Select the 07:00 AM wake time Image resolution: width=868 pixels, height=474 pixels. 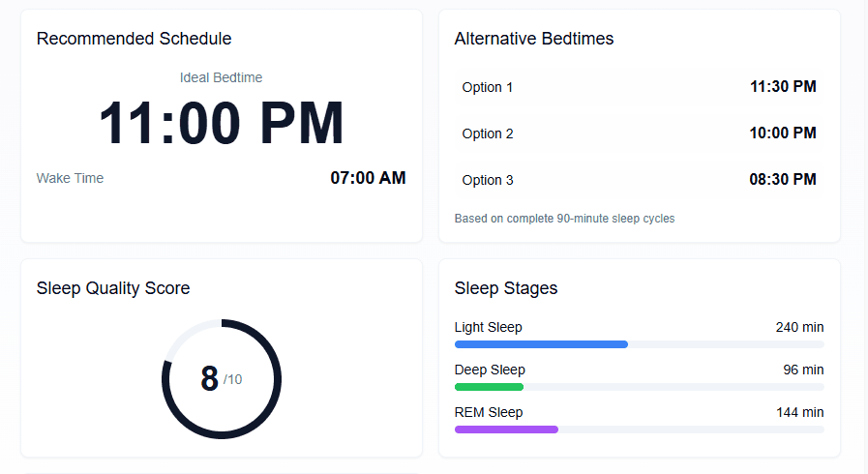pos(368,178)
